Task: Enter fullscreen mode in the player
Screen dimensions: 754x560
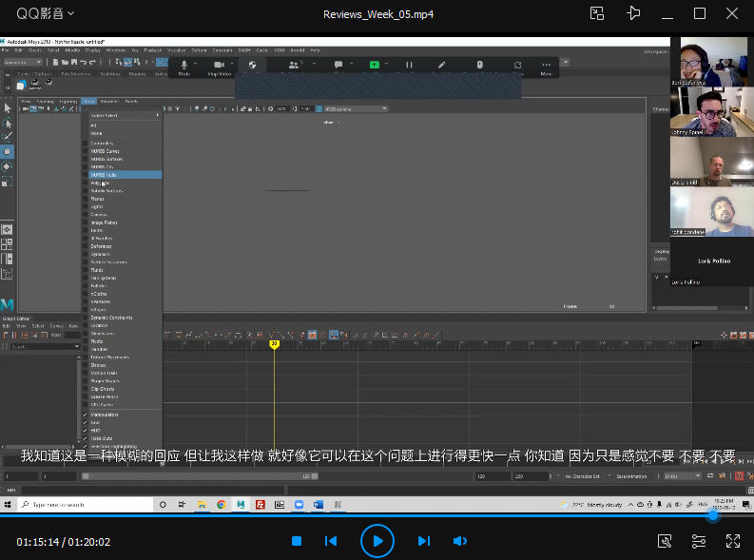Action: click(733, 541)
